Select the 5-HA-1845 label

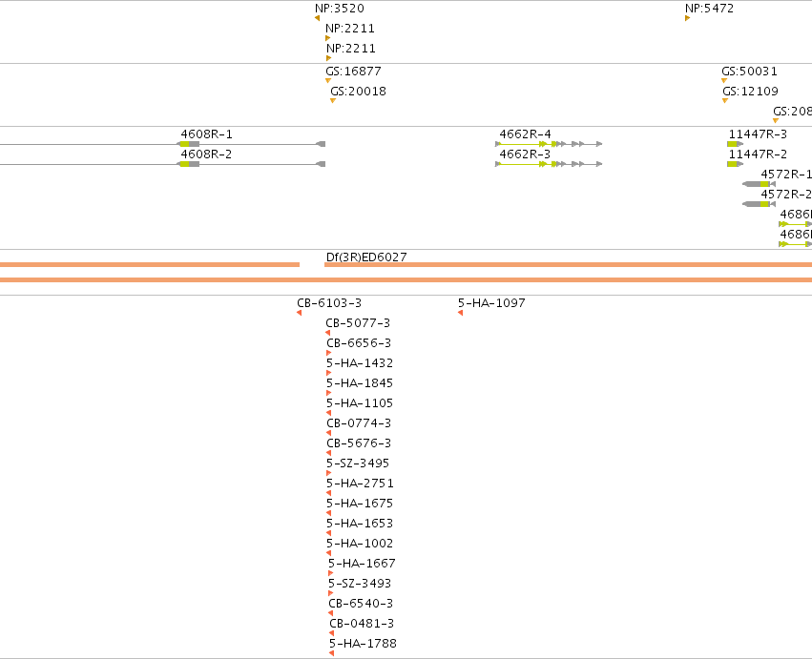(360, 383)
